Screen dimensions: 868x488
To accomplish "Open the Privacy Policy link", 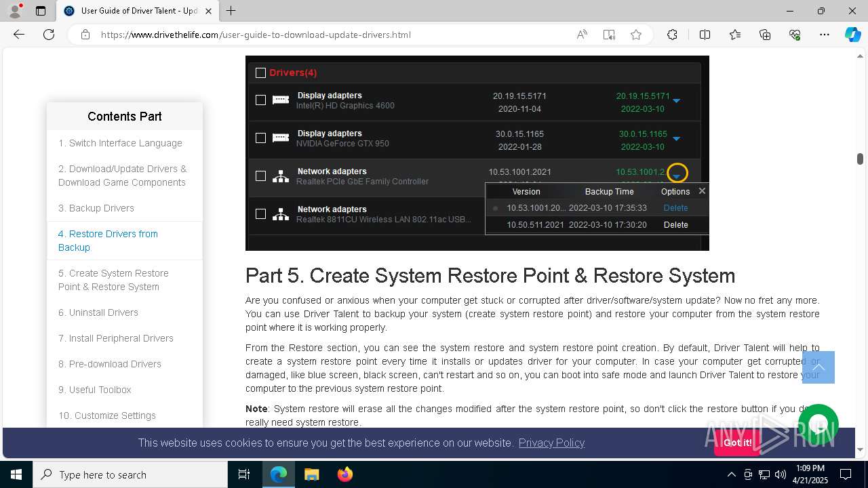I will coord(551,443).
